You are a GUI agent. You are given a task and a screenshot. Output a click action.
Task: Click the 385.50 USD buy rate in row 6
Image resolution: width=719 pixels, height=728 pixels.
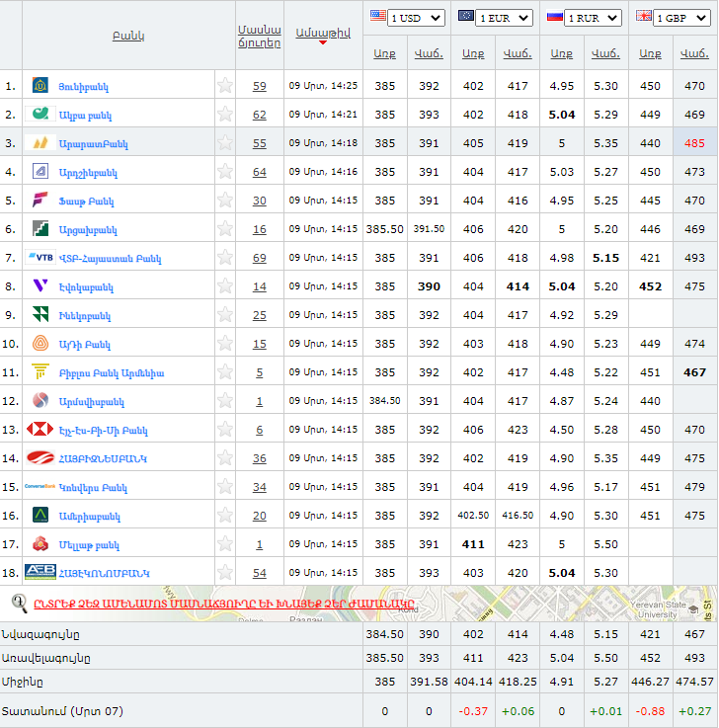(x=385, y=229)
